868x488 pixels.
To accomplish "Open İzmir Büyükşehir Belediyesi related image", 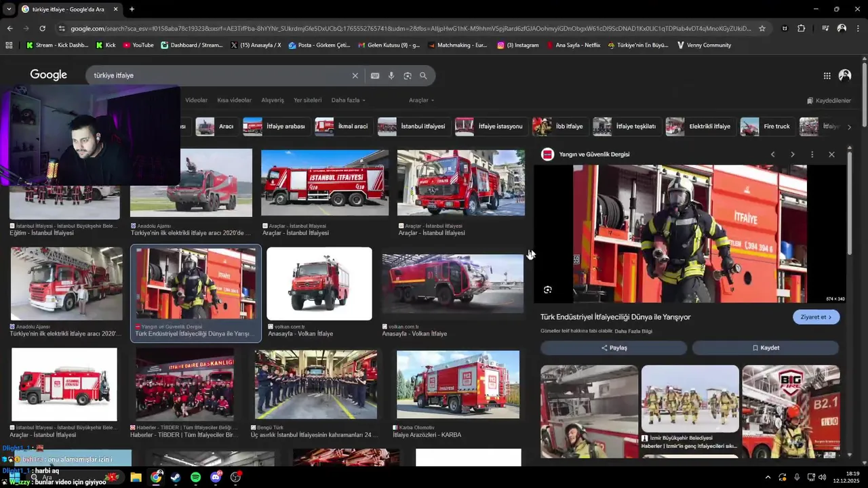I will click(x=690, y=399).
